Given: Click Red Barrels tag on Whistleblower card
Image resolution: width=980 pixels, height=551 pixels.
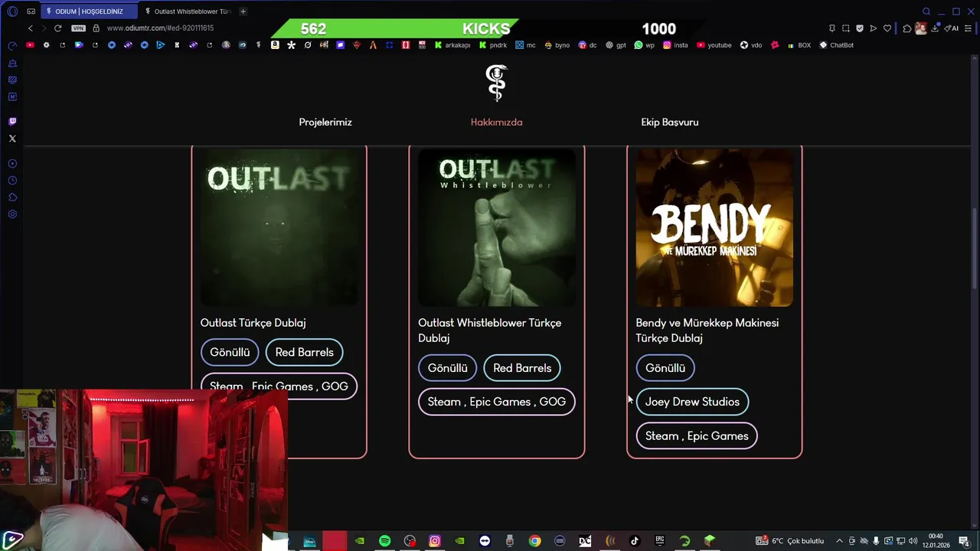Looking at the screenshot, I should (522, 368).
